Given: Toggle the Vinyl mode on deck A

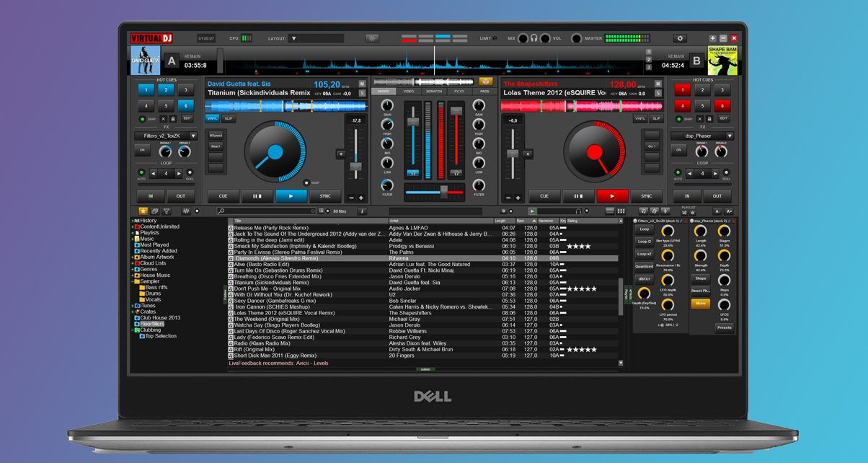Looking at the screenshot, I should (x=212, y=118).
